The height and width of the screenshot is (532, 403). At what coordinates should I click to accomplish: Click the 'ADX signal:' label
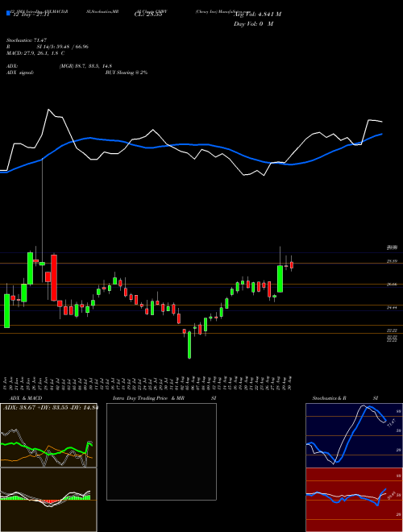[19, 73]
